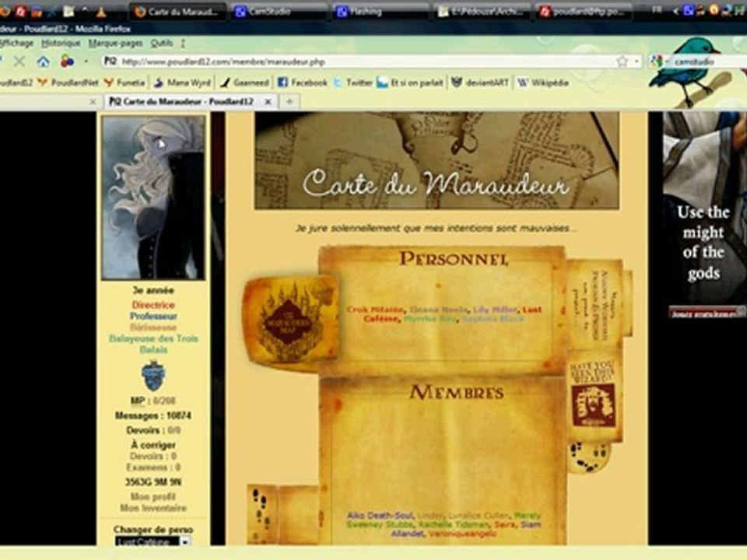Click the Marauder's Map emblem image
Screen dimensions: 747x560
290,322
